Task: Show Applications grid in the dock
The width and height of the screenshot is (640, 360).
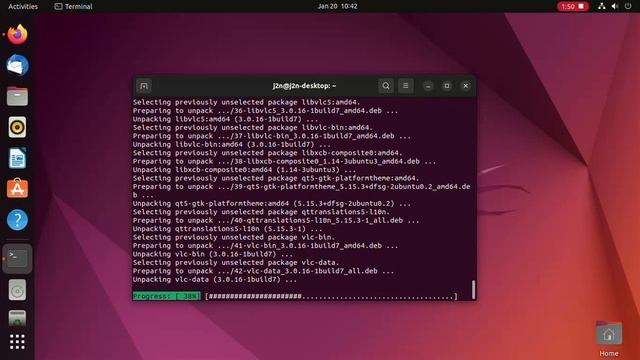Action: pyautogui.click(x=17, y=342)
